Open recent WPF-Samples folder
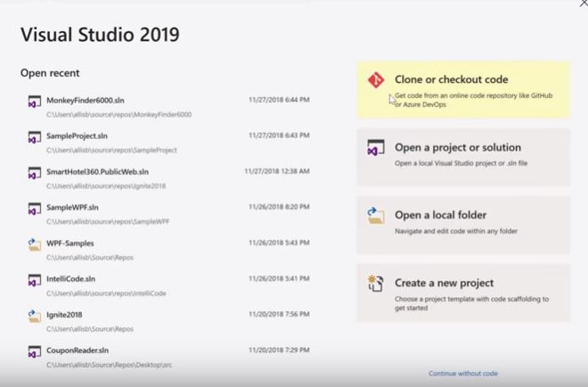The width and height of the screenshot is (588, 387). 167,250
